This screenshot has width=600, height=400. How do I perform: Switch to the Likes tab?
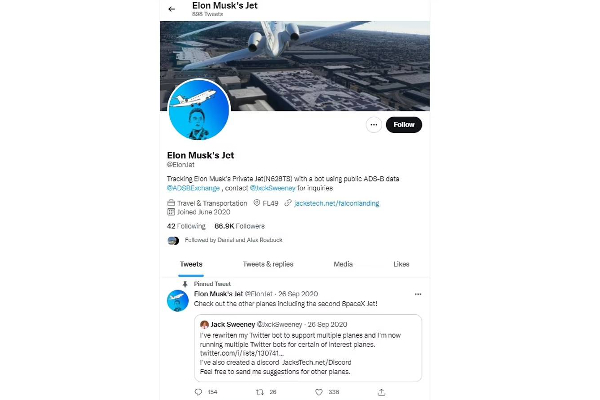pyautogui.click(x=401, y=264)
